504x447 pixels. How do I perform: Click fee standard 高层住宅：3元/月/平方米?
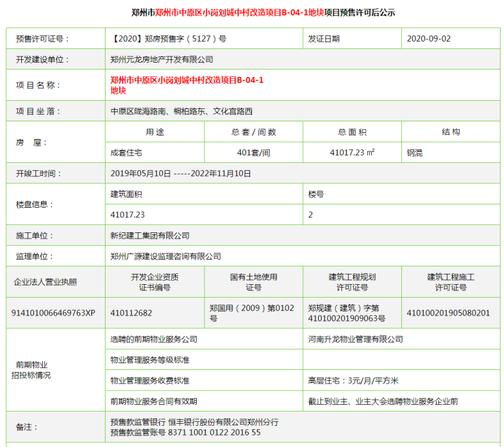(353, 381)
